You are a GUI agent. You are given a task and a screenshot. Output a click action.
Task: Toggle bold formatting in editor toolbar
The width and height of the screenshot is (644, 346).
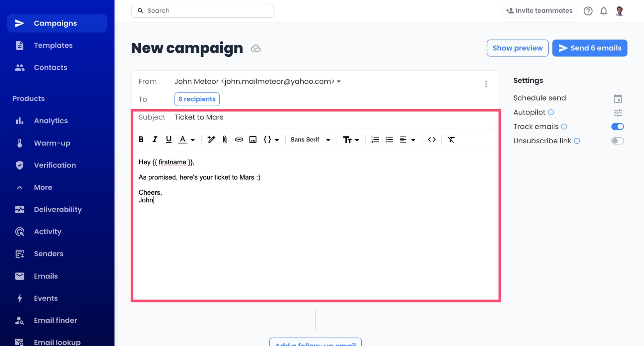coord(141,139)
